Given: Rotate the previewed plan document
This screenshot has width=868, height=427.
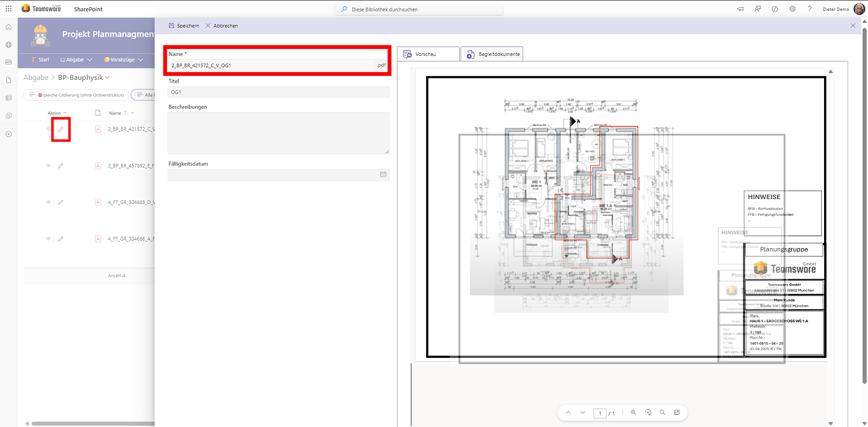Looking at the screenshot, I should 648,413.
